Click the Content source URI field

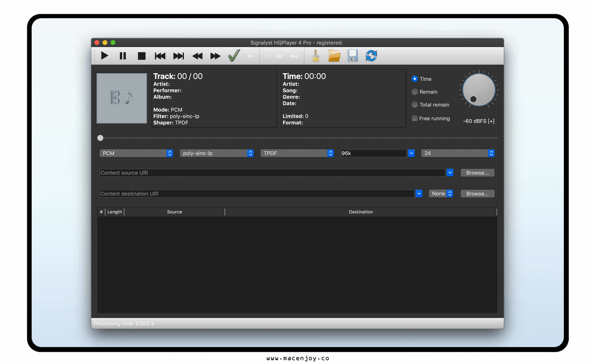272,173
